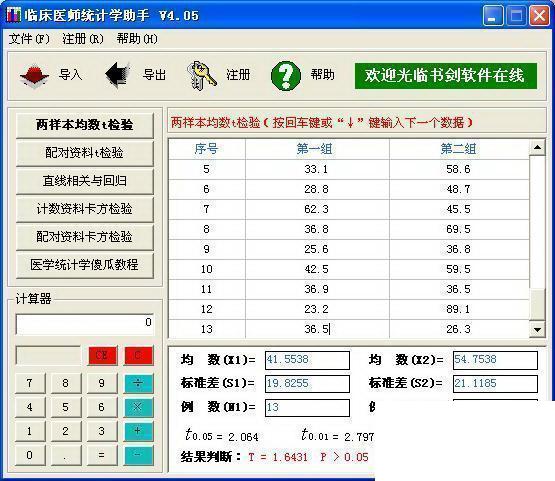
Task: Click the 标准差(S1) field showing 19.8255
Action: pos(307,384)
